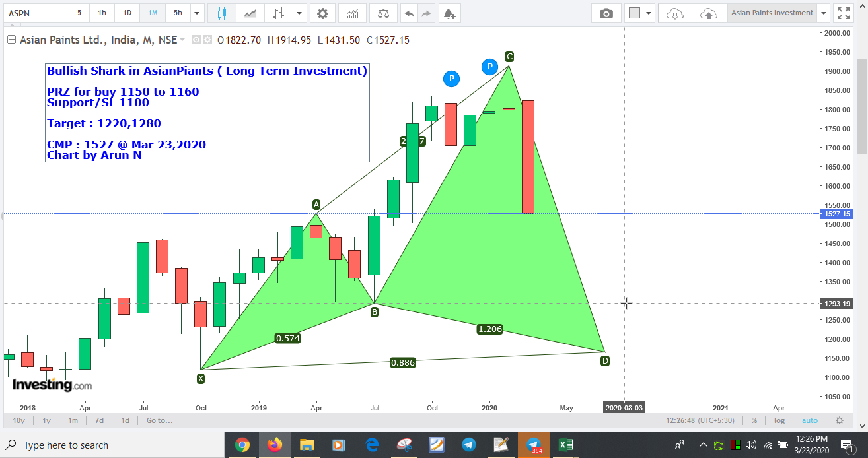The width and height of the screenshot is (868, 458).
Task: Switch to line chart style
Action: pos(250,13)
